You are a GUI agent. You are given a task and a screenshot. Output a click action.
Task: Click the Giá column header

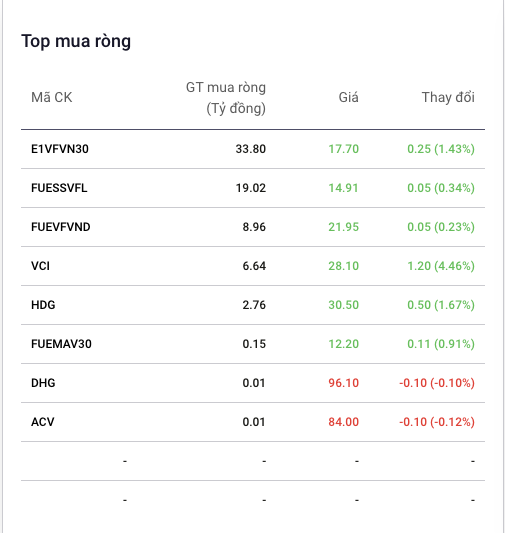[x=348, y=98]
